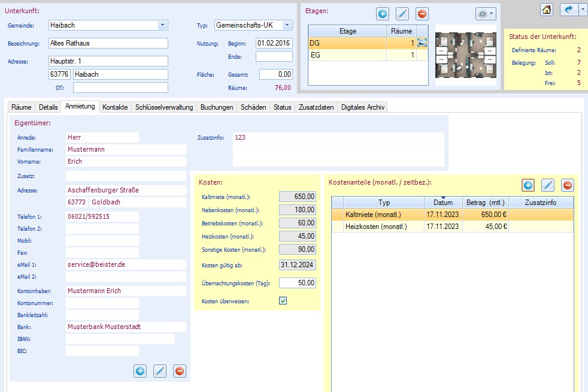Add a new Etage with plus icon
Viewport: 588px width, 392px height.
click(x=383, y=14)
